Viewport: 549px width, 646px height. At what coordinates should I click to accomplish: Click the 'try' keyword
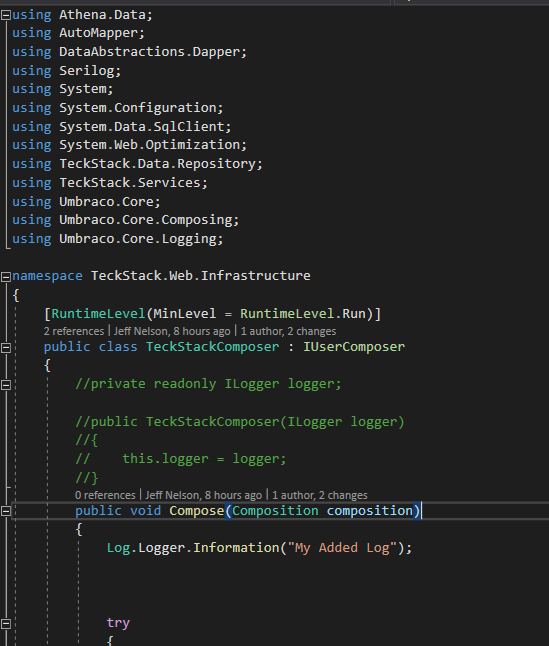coord(118,623)
